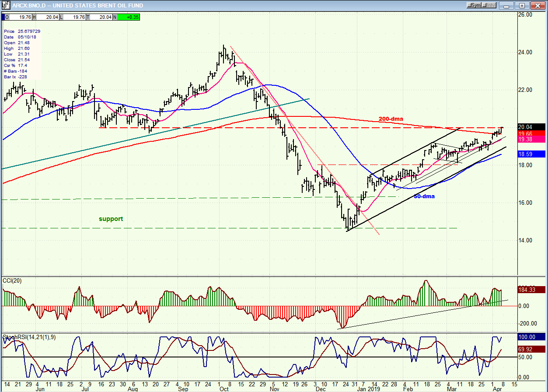
Task: Click the StochRSI(14,21(1),9) indicator label
Action: [28, 338]
